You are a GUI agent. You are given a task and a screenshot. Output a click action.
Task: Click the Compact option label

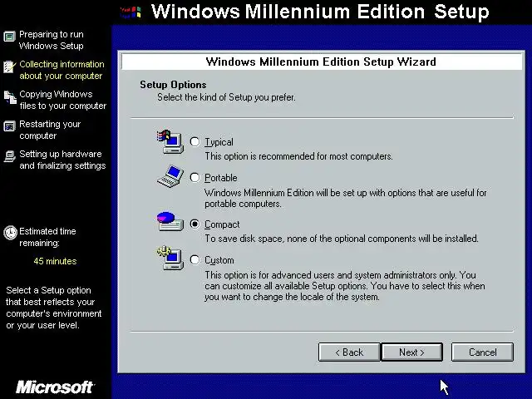pyautogui.click(x=222, y=224)
